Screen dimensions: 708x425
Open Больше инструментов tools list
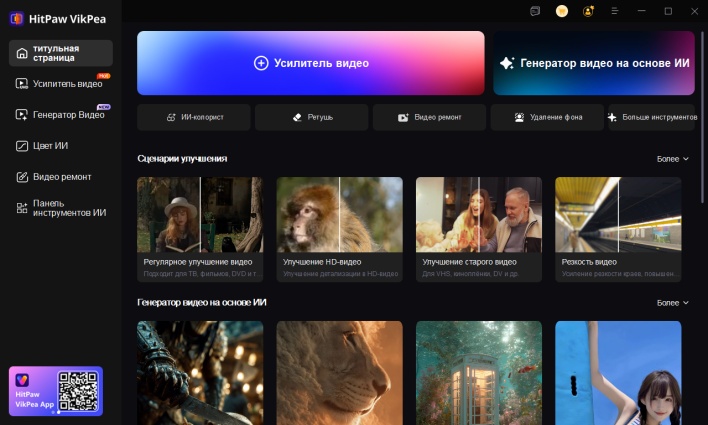[x=652, y=117]
